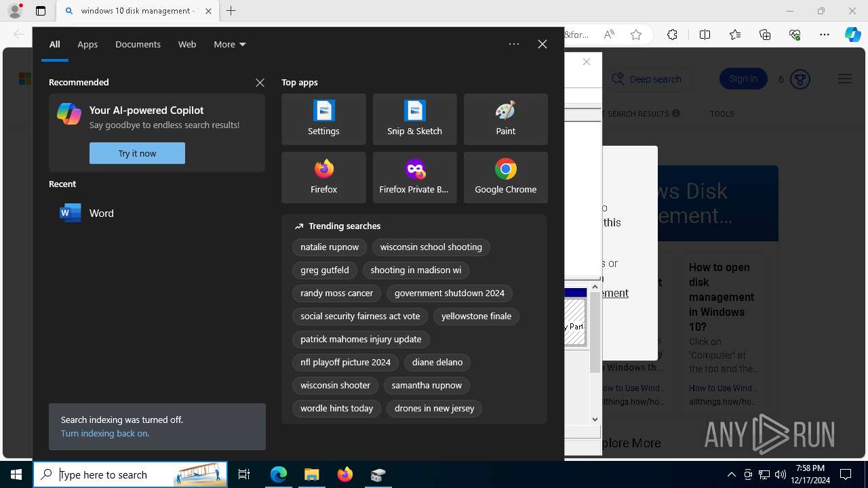The width and height of the screenshot is (868, 488).
Task: Open Word from the Recent list
Action: tap(157, 213)
